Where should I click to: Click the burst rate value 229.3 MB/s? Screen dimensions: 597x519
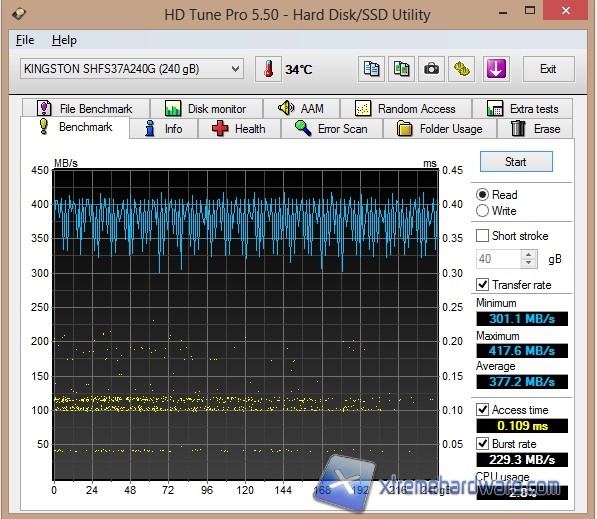pyautogui.click(x=522, y=460)
